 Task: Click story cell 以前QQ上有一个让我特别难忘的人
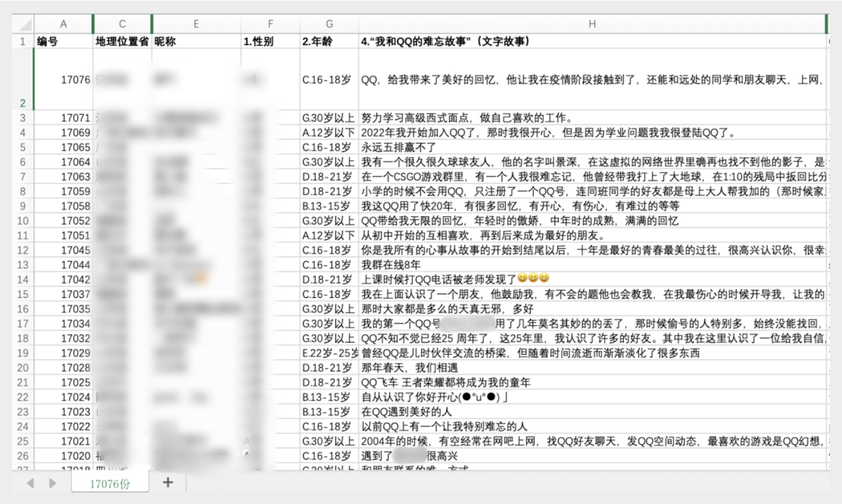pos(592,426)
